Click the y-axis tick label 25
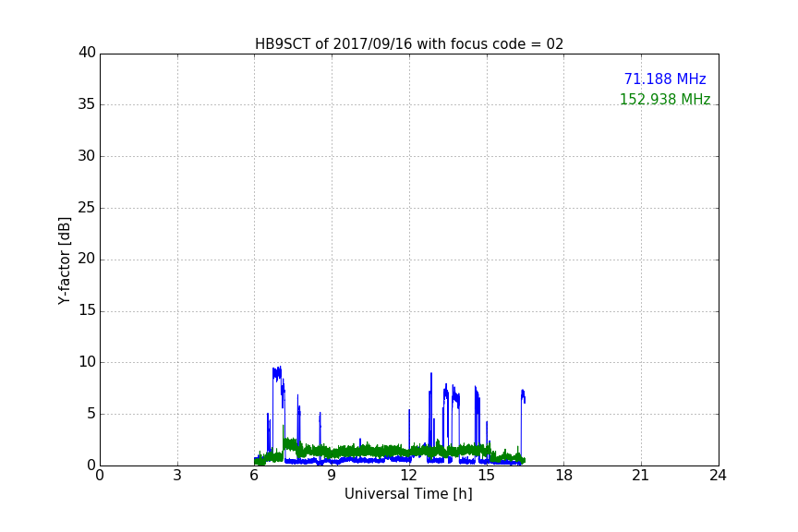The width and height of the screenshot is (798, 532). (x=87, y=207)
